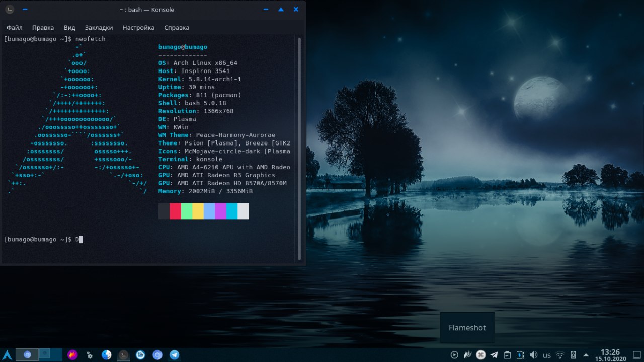Open System Settings gear icon in taskbar
This screenshot has width=644, height=362.
[90, 355]
